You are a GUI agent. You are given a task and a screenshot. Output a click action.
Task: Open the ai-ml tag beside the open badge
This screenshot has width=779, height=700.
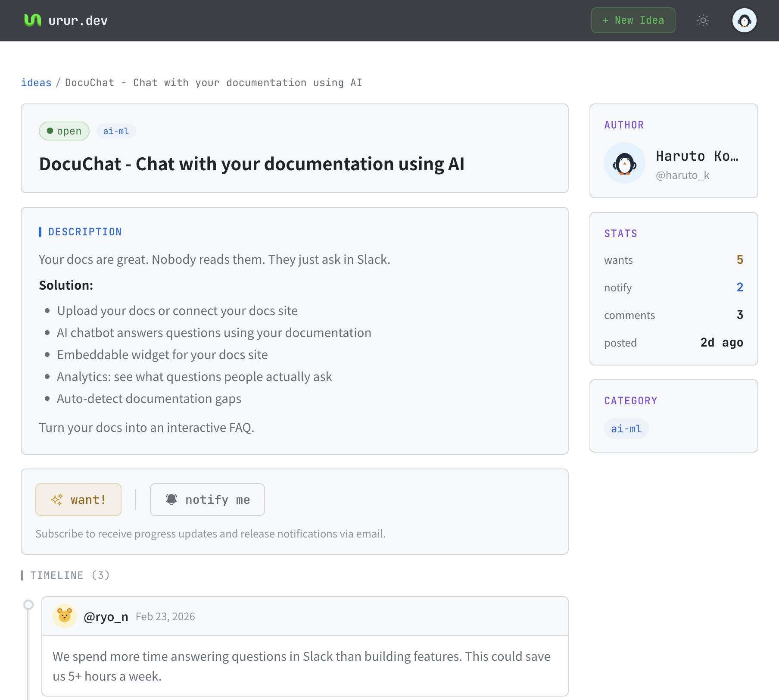click(115, 131)
